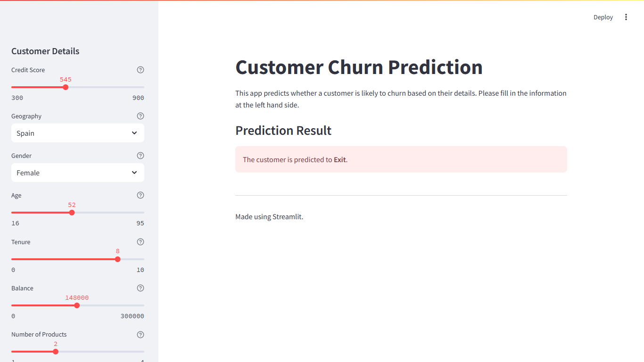Click the Balance slider handle
Image resolution: width=644 pixels, height=362 pixels.
coord(77,305)
